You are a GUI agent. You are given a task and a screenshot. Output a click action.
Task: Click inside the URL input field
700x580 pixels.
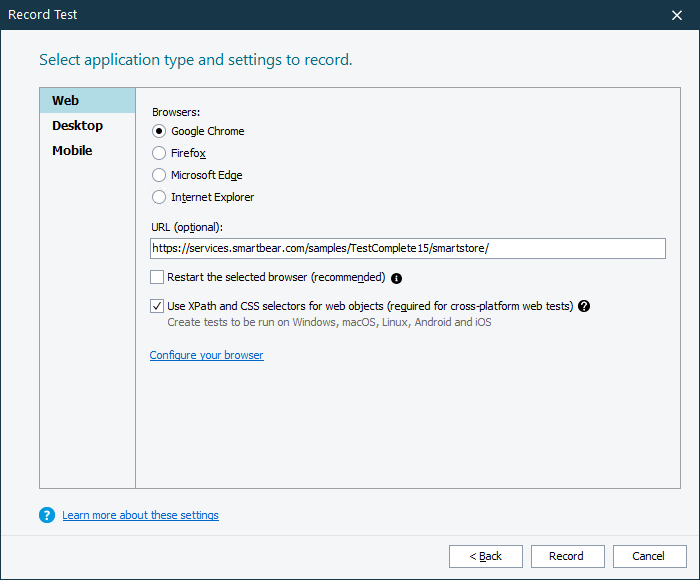click(407, 248)
